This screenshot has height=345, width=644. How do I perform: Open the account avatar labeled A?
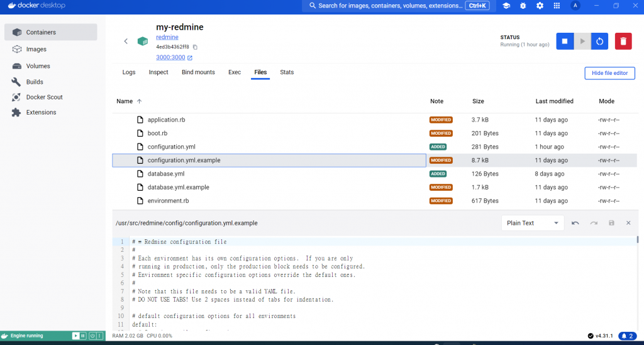pyautogui.click(x=575, y=6)
